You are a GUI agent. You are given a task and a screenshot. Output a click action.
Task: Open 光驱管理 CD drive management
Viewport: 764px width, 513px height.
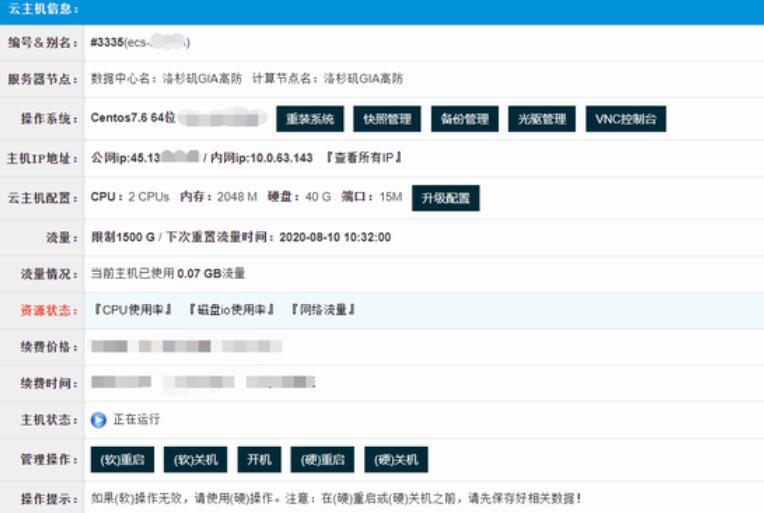tap(542, 119)
